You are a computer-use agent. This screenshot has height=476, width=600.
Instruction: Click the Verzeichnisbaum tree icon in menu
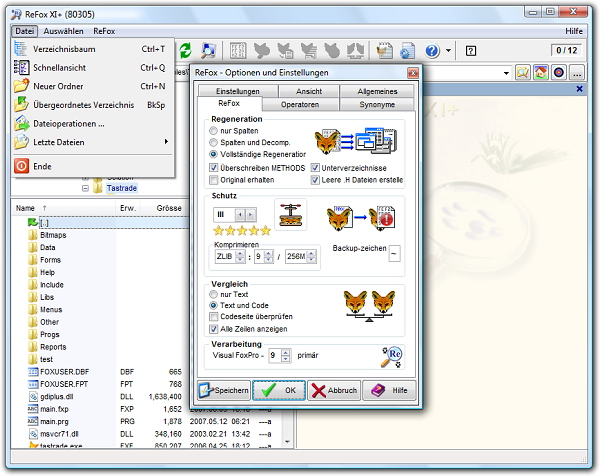click(x=21, y=49)
